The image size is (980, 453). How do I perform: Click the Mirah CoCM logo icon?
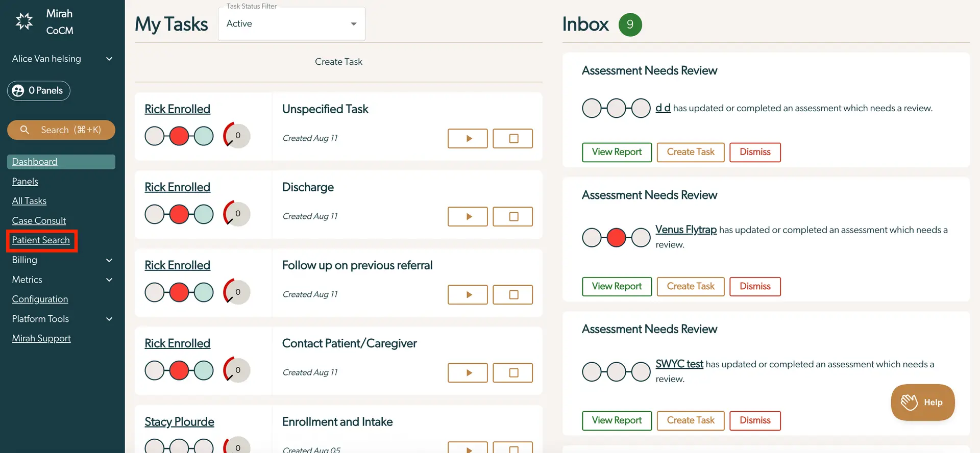(x=23, y=21)
